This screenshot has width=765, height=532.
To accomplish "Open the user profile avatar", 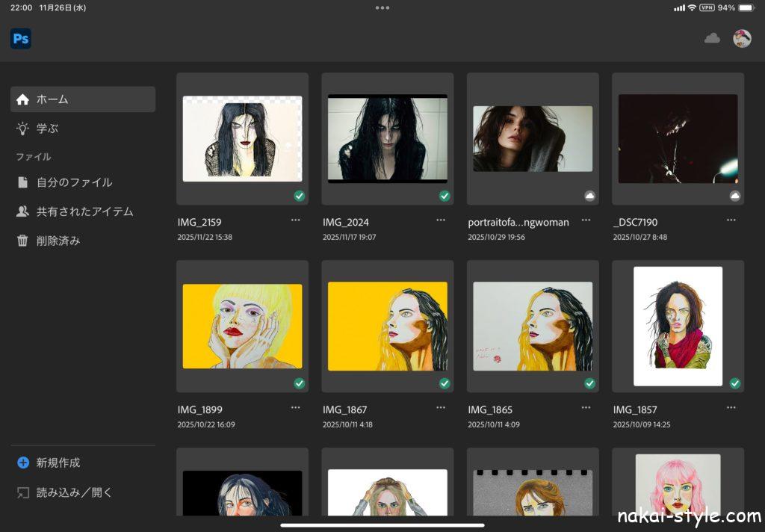I will pyautogui.click(x=742, y=39).
